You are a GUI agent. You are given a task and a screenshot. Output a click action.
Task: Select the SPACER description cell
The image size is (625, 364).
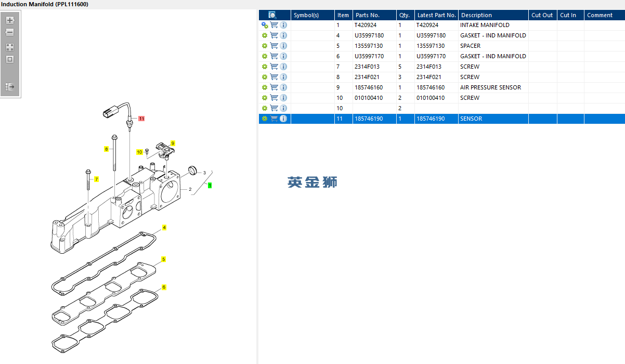click(494, 46)
